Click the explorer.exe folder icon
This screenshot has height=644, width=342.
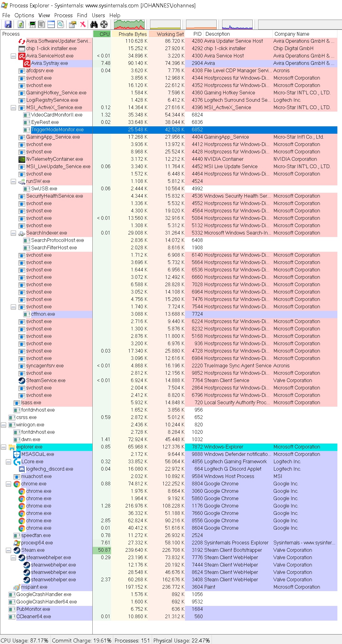coord(12,447)
